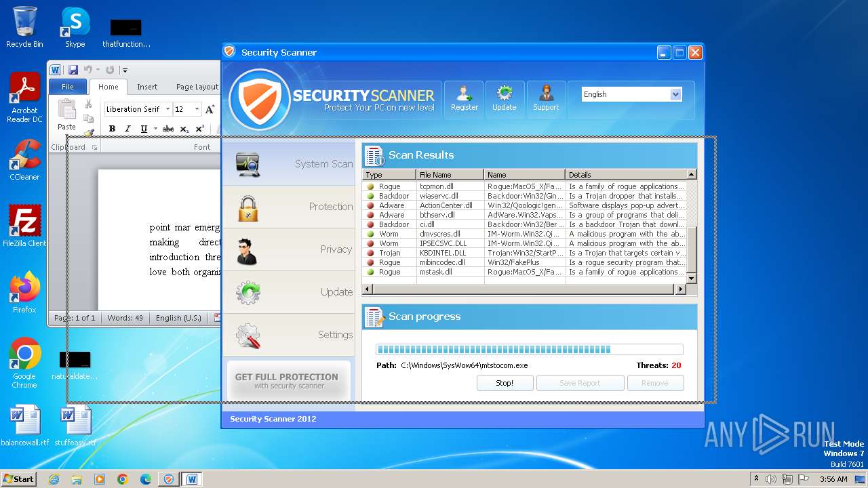Click left arrow of horizontal results scrollbar

coord(368,289)
